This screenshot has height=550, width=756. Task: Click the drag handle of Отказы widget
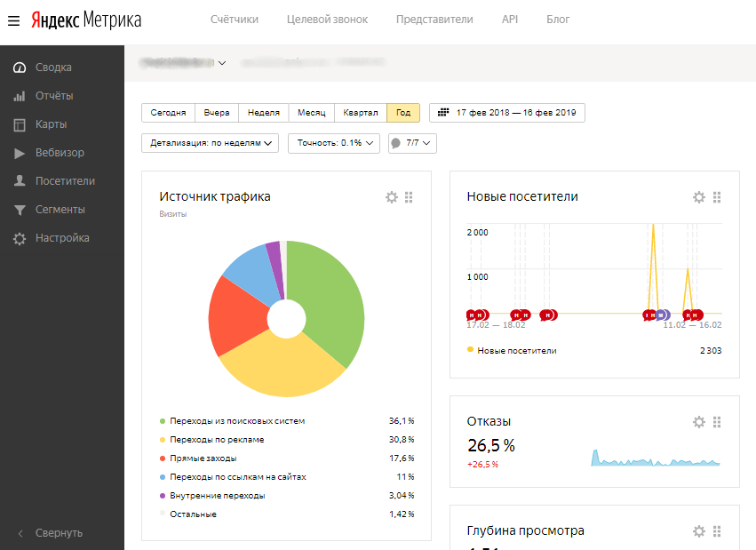pos(717,422)
